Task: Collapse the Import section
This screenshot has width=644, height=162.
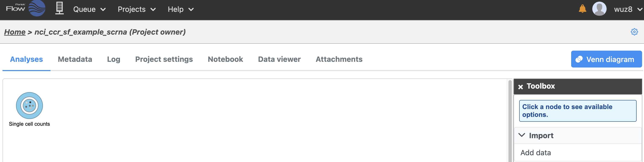Action: [522, 135]
